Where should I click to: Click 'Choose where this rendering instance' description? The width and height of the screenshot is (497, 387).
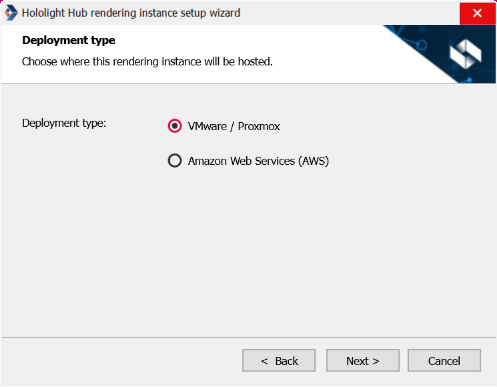[x=147, y=62]
